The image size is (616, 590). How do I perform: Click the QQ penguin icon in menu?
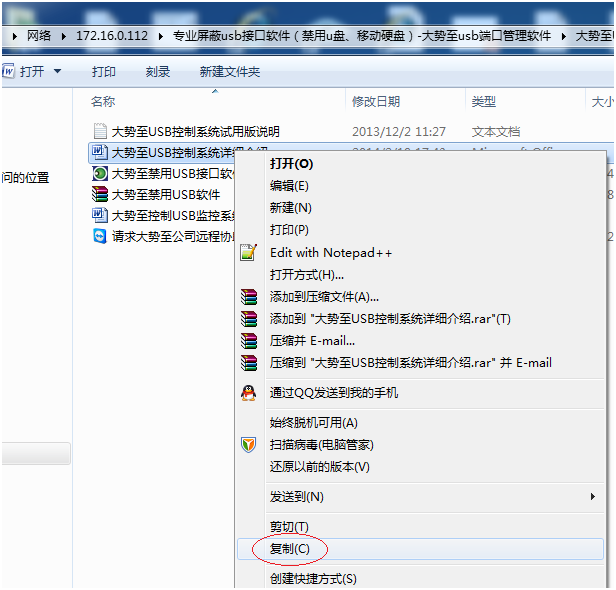coord(249,393)
